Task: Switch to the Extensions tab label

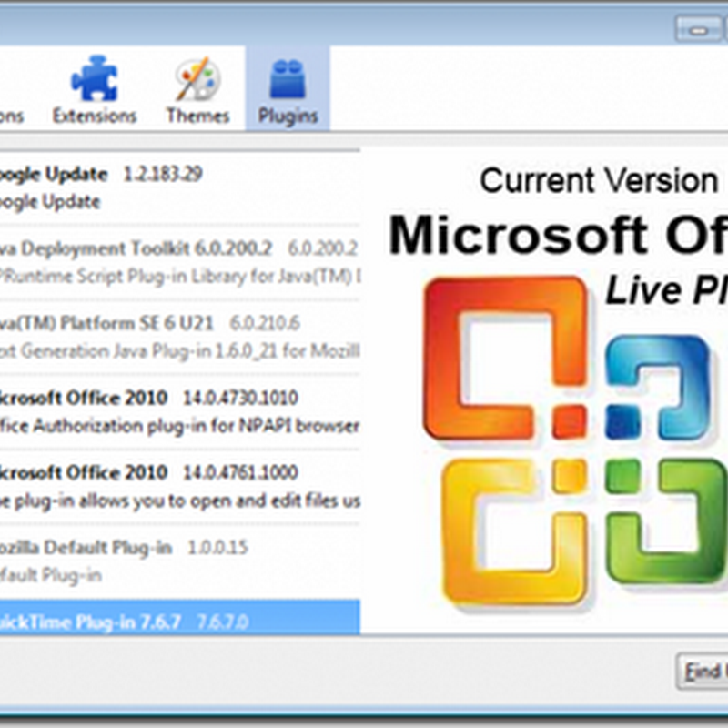Action: [x=95, y=116]
